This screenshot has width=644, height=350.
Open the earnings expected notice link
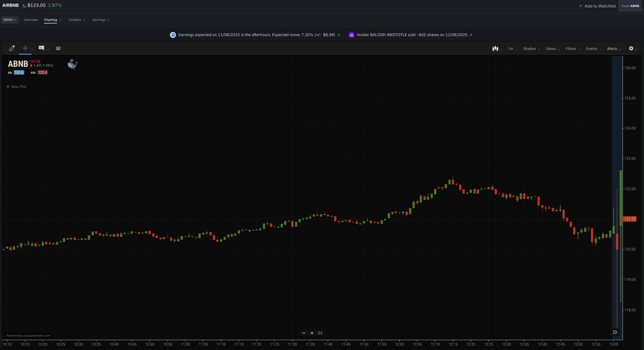[259, 34]
